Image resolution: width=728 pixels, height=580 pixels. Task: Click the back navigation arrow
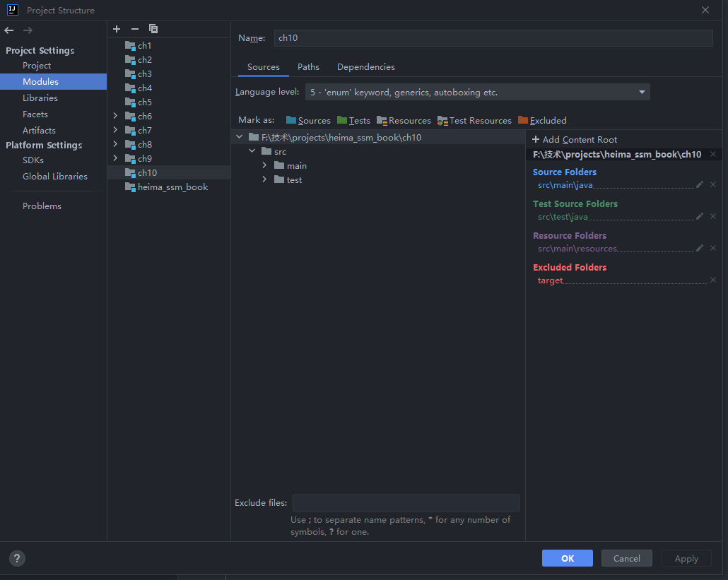coord(8,30)
